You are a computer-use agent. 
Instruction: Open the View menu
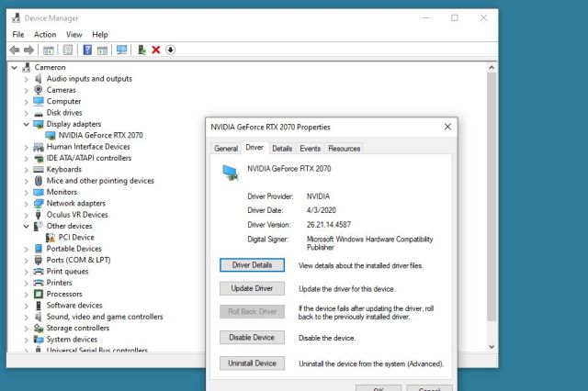73,35
